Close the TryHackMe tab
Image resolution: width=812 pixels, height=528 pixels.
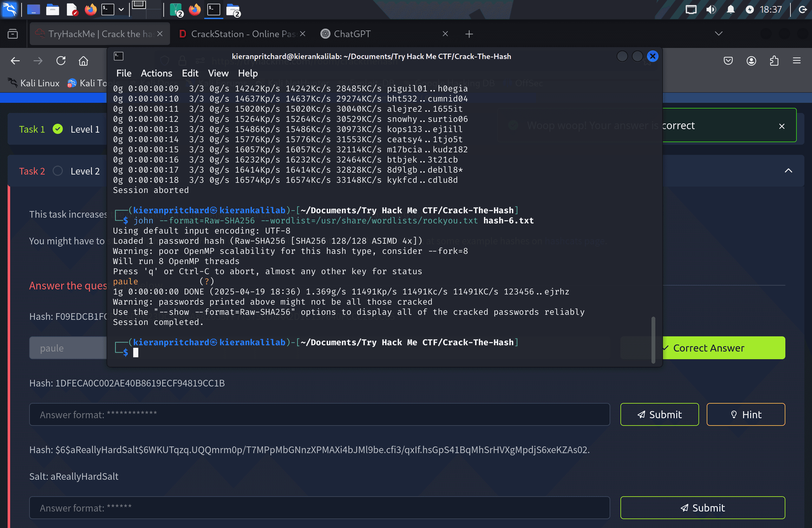tap(160, 34)
